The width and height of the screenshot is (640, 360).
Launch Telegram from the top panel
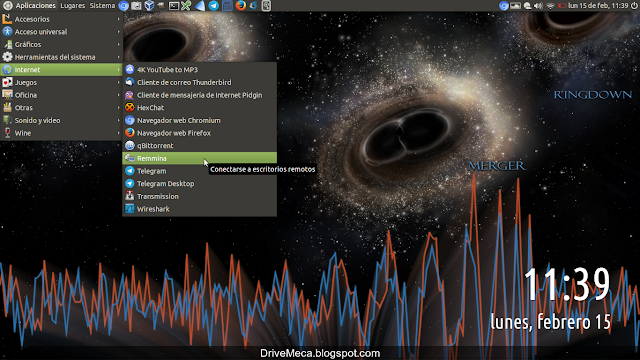coord(213,6)
